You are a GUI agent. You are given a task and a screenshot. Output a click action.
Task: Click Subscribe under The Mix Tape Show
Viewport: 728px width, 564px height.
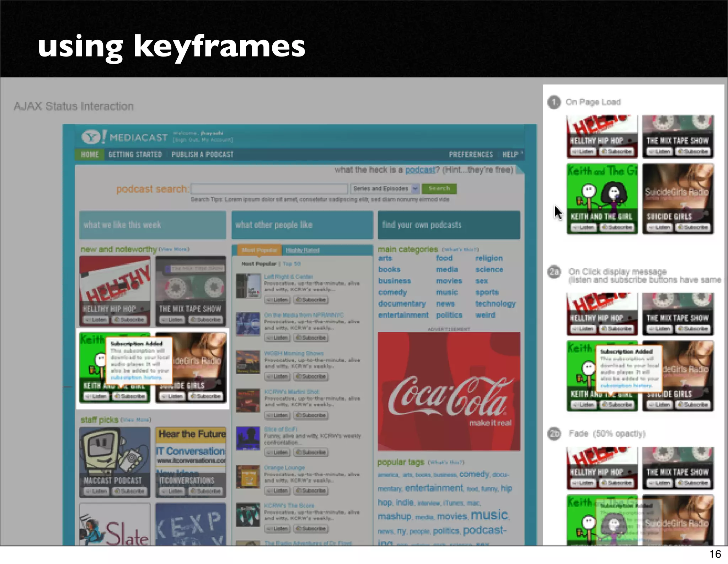point(205,319)
